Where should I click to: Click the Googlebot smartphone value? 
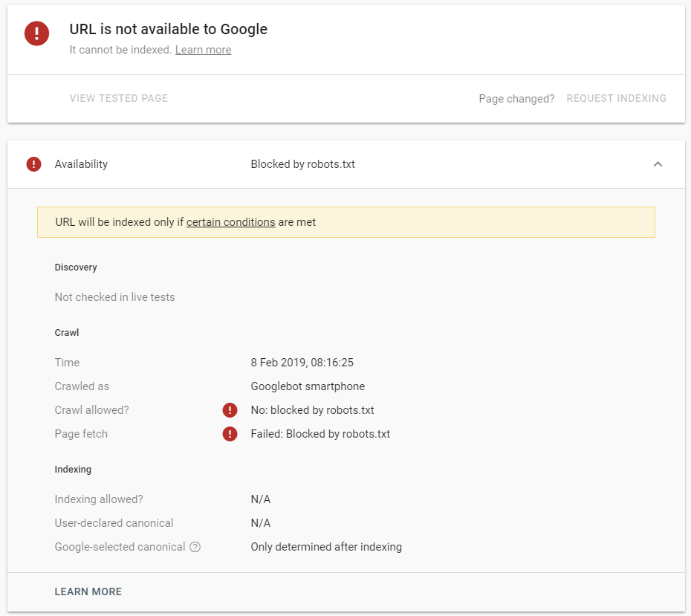308,386
